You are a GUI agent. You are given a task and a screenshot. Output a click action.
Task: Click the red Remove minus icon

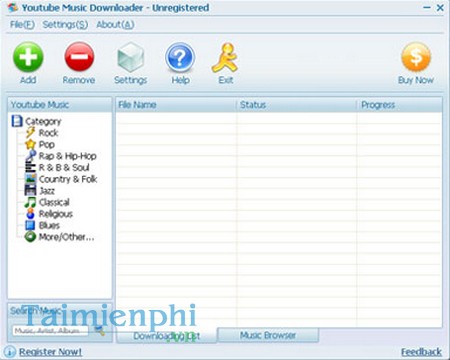coord(79,57)
